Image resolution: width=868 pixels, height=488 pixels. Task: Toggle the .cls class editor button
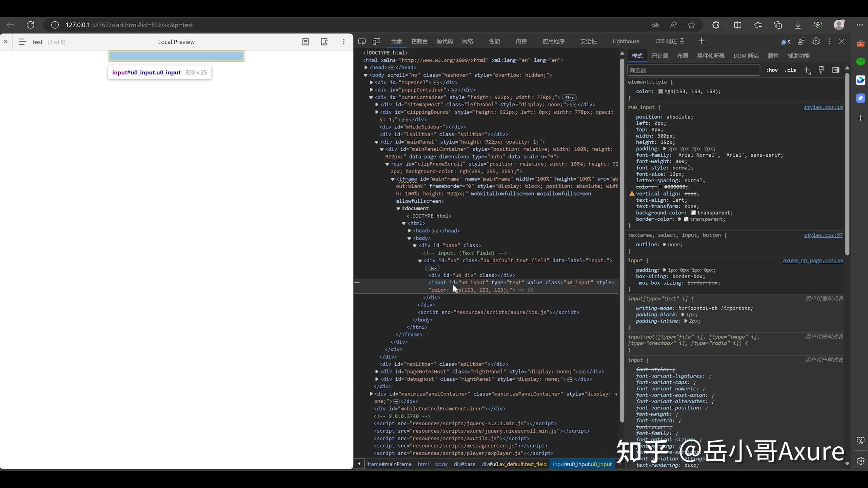pos(790,70)
